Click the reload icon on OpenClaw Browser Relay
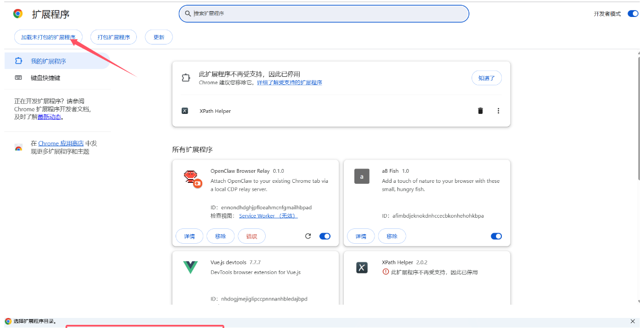Image resolution: width=644 pixels, height=328 pixels. (308, 236)
